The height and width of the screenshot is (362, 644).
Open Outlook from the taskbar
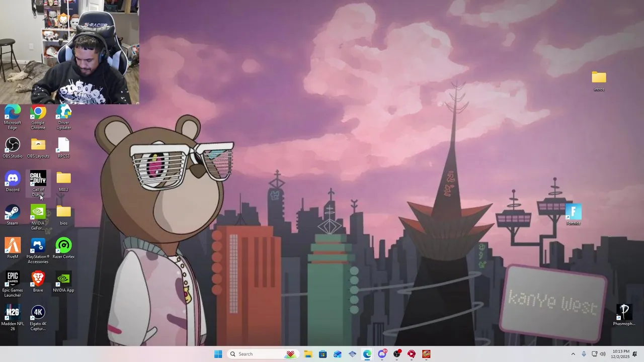[338, 354]
